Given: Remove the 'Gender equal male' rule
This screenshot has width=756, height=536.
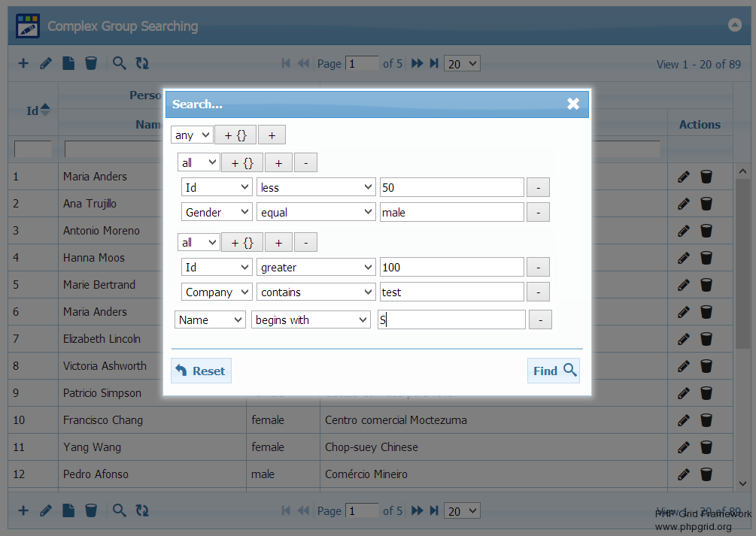Looking at the screenshot, I should (538, 213).
